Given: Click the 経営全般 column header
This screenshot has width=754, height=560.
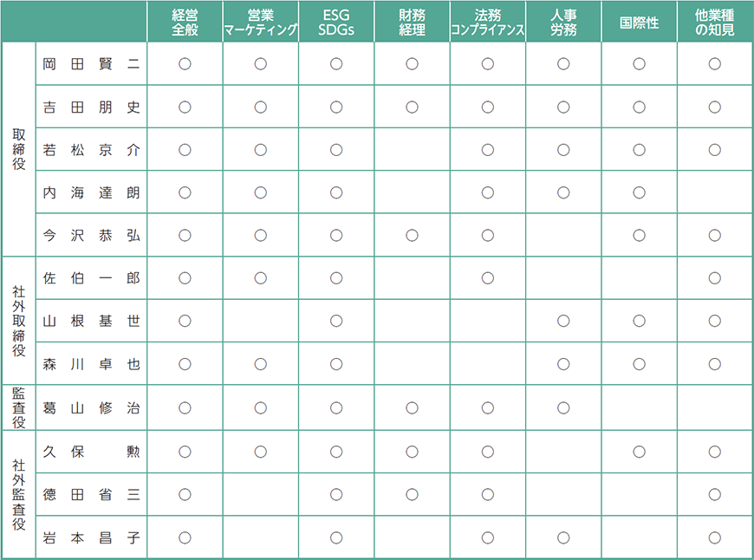Looking at the screenshot, I should 185,23.
